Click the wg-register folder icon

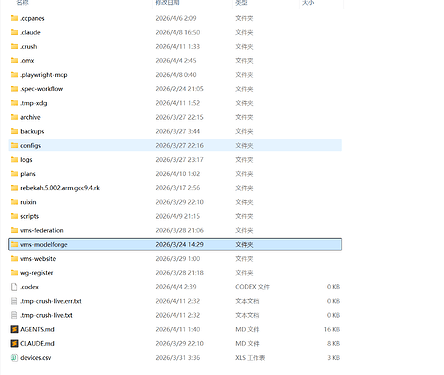pyautogui.click(x=14, y=273)
